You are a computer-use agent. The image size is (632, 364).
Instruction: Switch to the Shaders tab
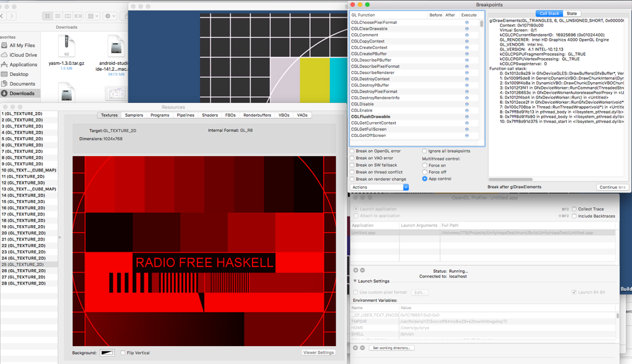[210, 115]
